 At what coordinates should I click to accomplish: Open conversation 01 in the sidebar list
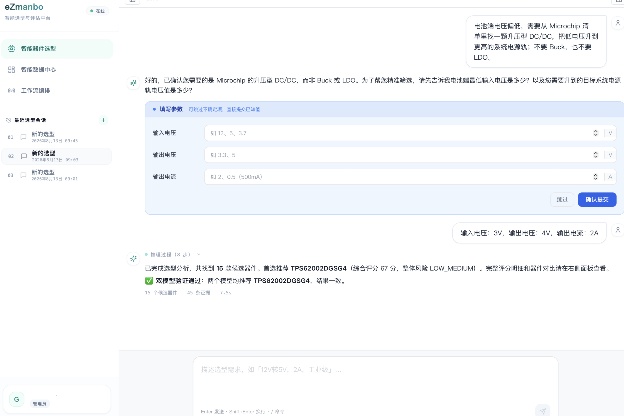57,137
